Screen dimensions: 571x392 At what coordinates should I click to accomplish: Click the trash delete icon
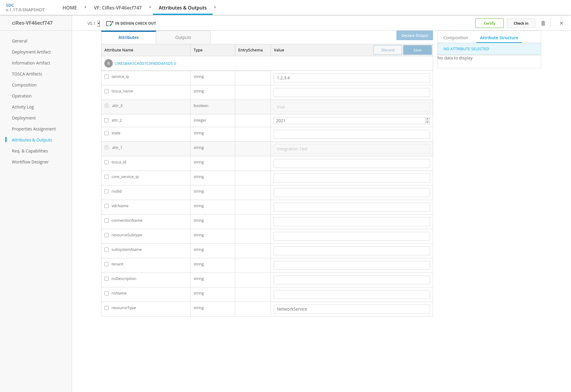[x=543, y=23]
